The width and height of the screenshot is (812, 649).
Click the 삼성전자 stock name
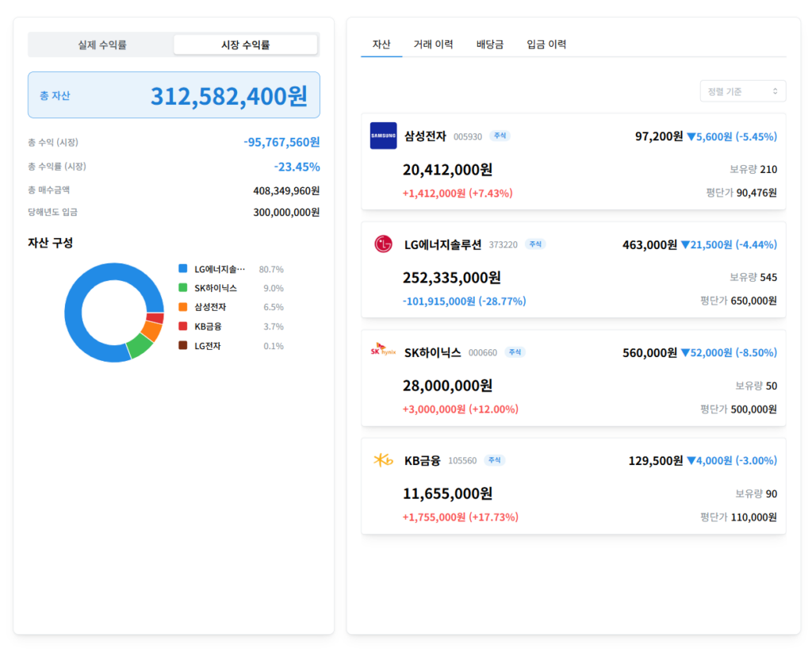coord(425,136)
